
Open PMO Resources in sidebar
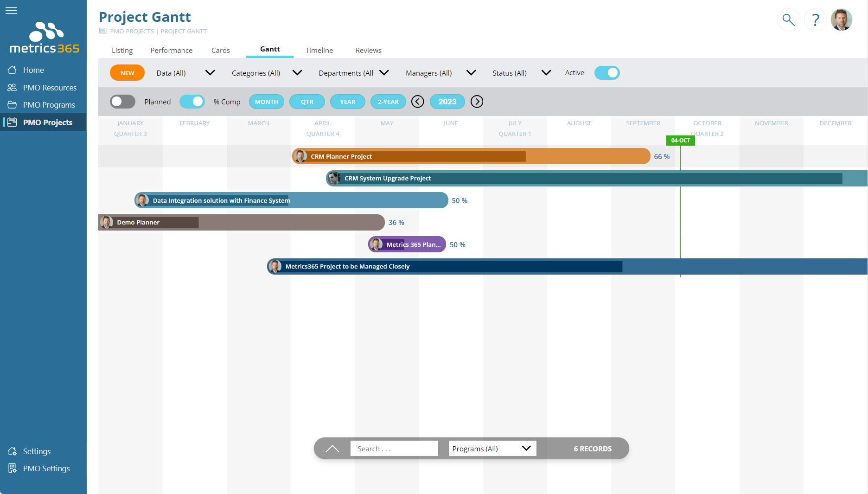43,88
